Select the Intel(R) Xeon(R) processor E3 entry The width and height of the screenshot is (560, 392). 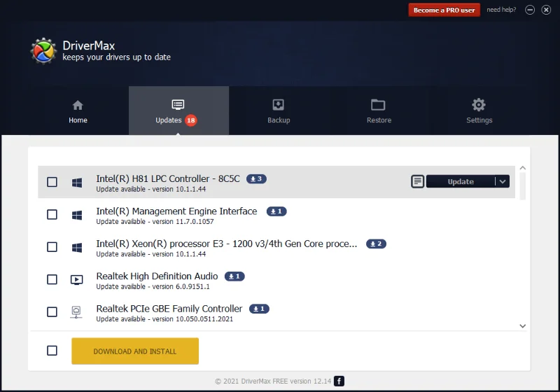pos(276,247)
